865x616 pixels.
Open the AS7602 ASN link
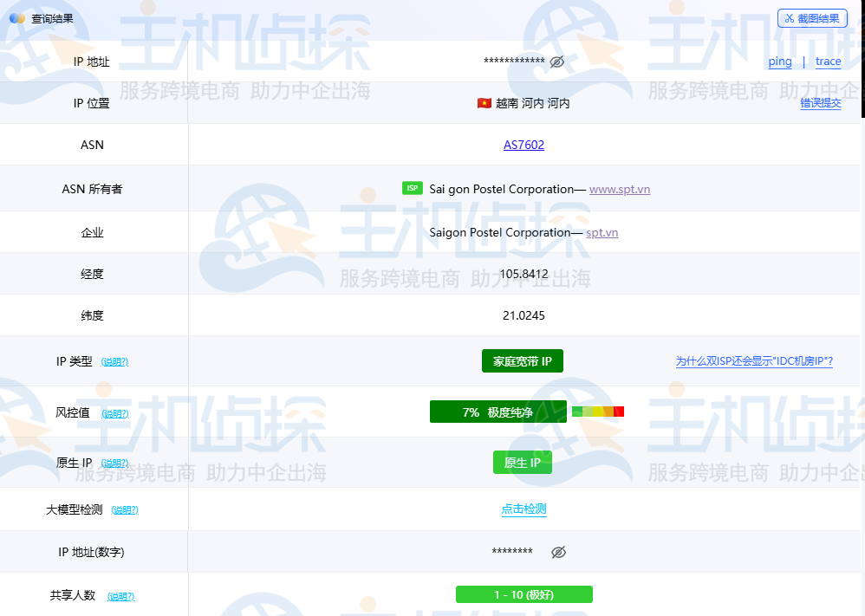pos(524,145)
